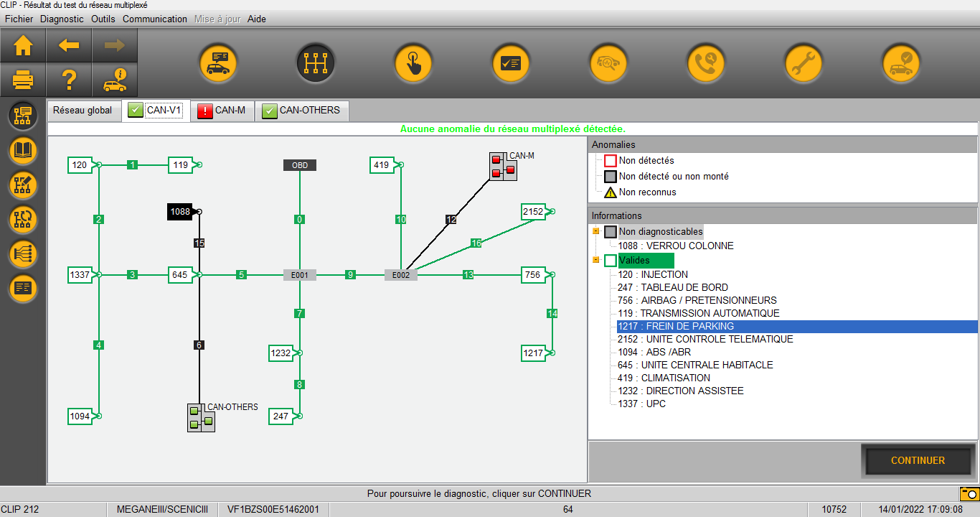Open the Communication menu

click(155, 19)
